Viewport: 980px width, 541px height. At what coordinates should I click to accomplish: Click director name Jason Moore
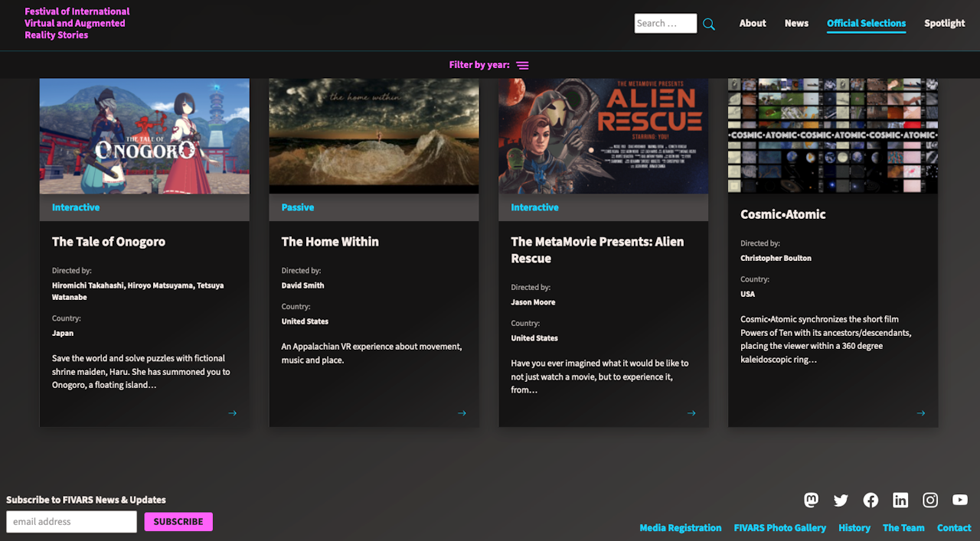(x=533, y=302)
